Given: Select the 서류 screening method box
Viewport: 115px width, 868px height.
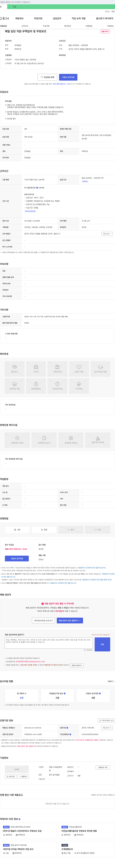Looking at the screenshot, I should 17,530.
